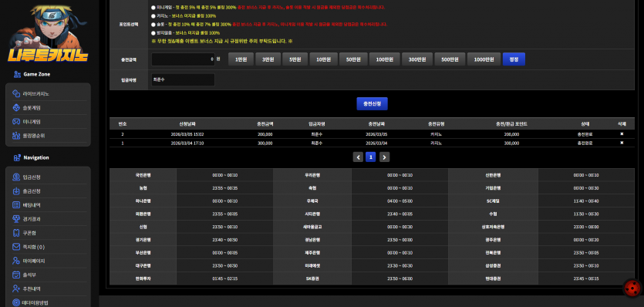Image resolution: width=644 pixels, height=307 pixels.
Task: Select the 슬롯게임 sidebar icon
Action: (x=16, y=108)
